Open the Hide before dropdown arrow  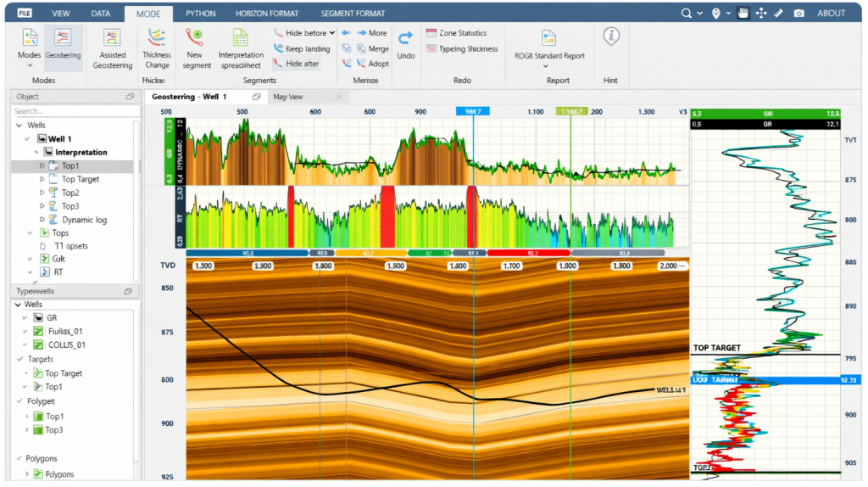click(332, 33)
